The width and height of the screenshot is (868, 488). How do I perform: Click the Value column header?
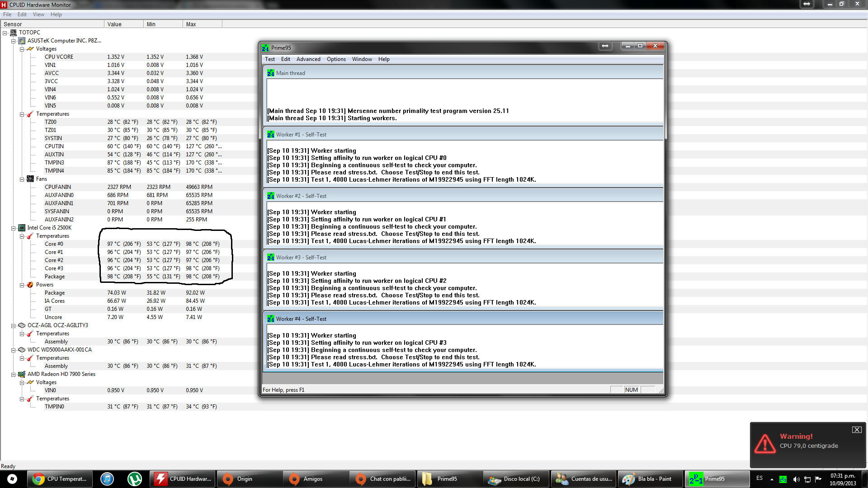[x=124, y=24]
